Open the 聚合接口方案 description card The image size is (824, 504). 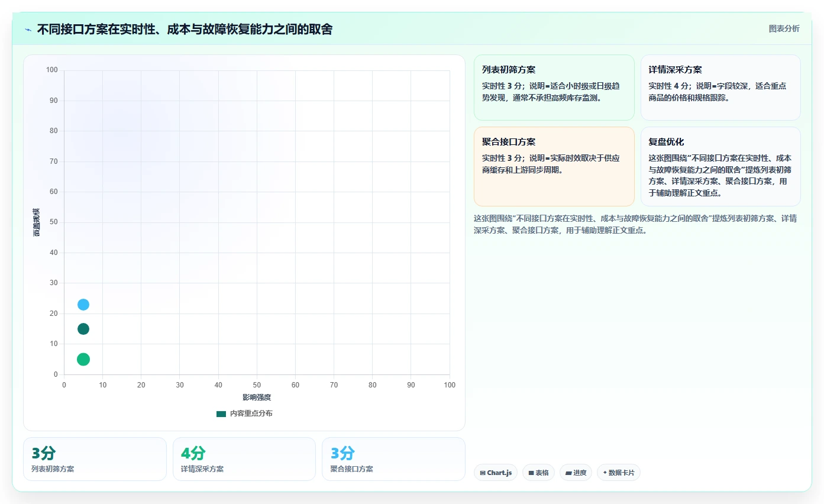(554, 166)
